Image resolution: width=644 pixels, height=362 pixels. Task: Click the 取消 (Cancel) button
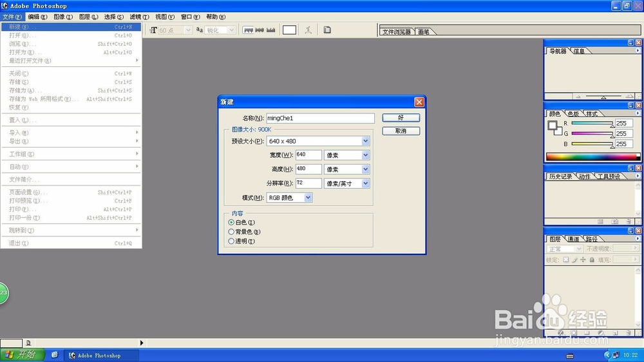[401, 131]
